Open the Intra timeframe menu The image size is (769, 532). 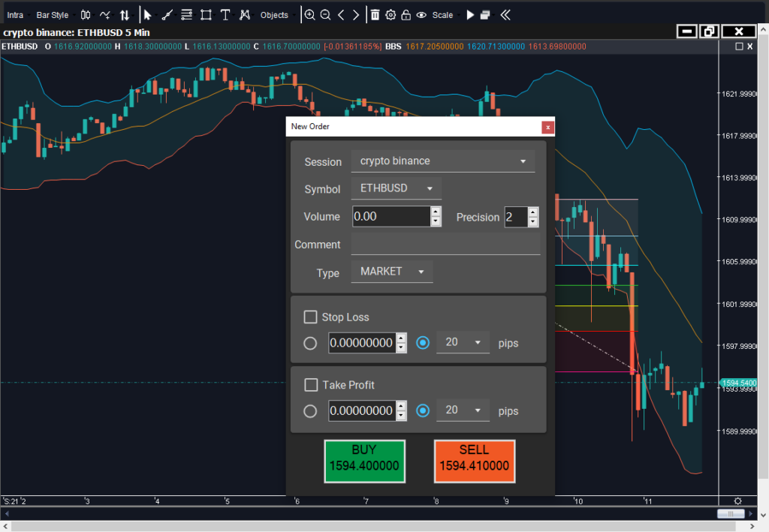coord(15,15)
